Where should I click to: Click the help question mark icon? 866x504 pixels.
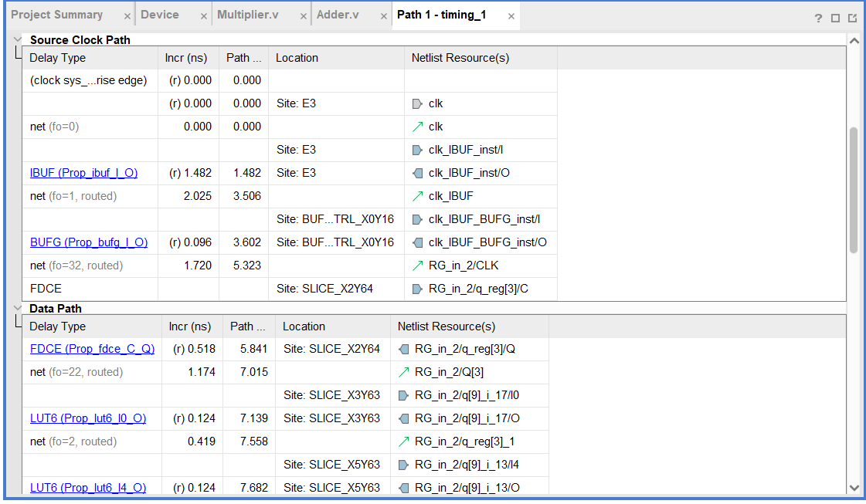click(818, 19)
